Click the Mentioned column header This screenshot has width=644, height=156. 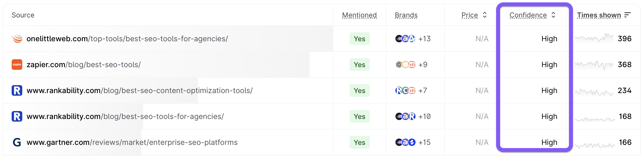pyautogui.click(x=359, y=15)
